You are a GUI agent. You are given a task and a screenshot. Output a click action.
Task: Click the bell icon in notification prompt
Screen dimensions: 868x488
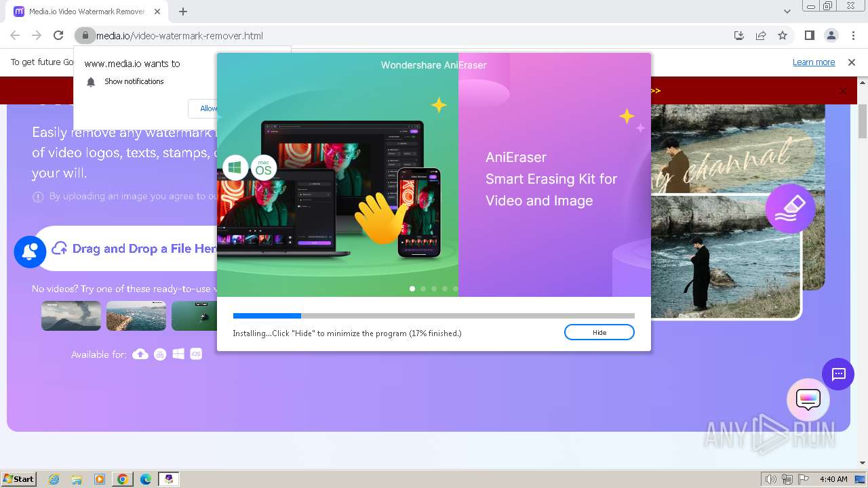[x=91, y=82]
